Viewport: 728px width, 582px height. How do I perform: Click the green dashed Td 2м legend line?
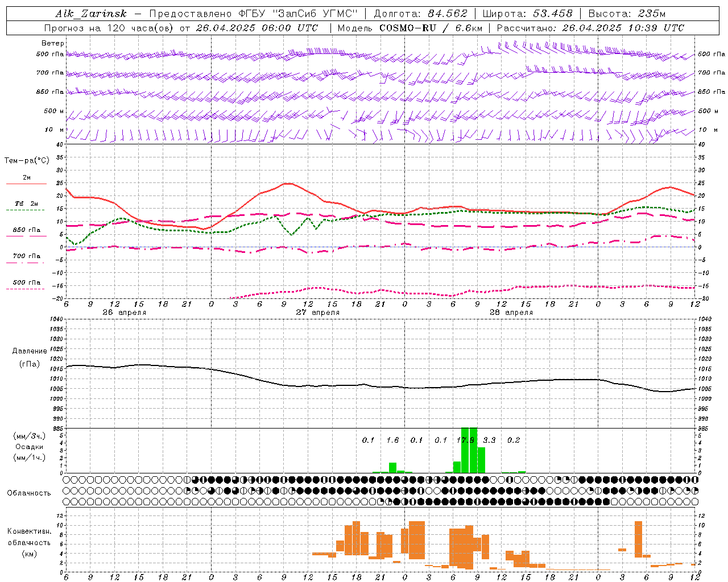(x=26, y=210)
